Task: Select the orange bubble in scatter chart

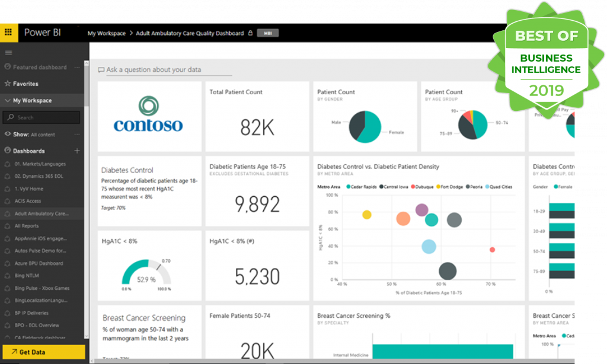Action: (x=403, y=219)
